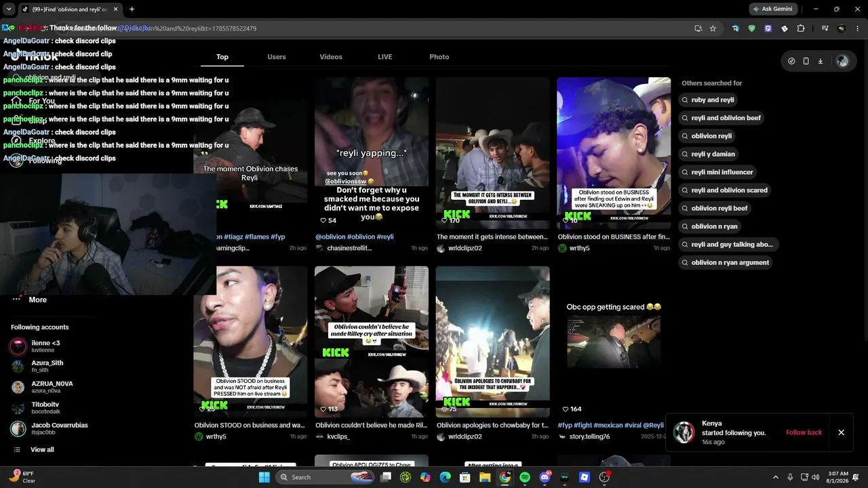Open the Ask Gemini button
This screenshot has width=868, height=488.
(x=773, y=9)
